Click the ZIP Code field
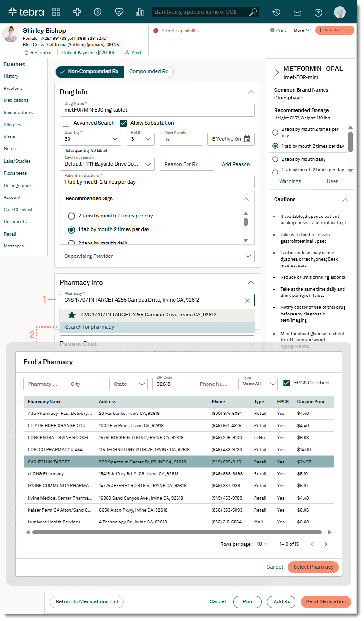 pyautogui.click(x=171, y=384)
